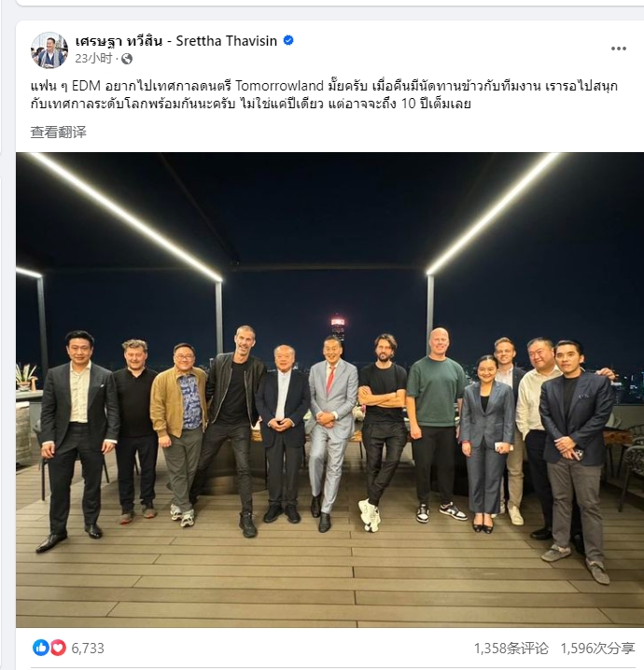The image size is (644, 670).
Task: Open Srettha Thavisin's profile picture
Action: tap(49, 49)
